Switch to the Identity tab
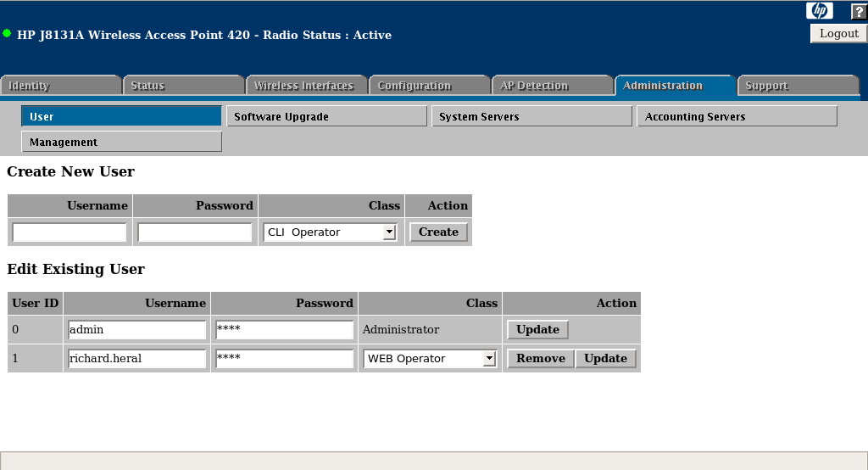 coord(61,86)
